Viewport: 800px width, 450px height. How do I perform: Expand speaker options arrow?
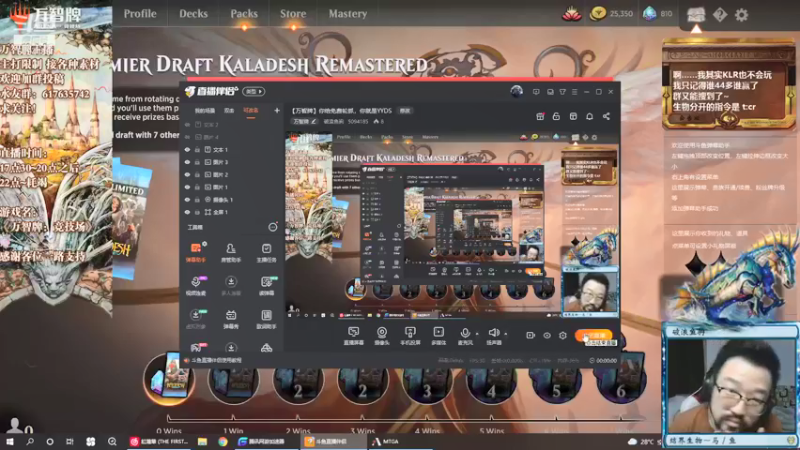506,334
